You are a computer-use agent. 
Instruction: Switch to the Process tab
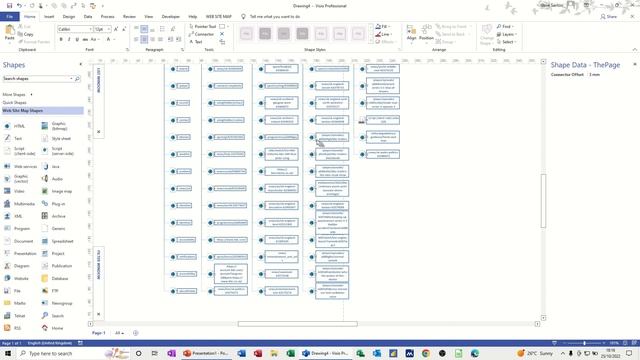point(107,17)
